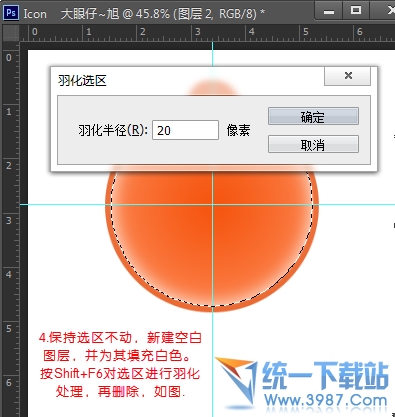Minimize the document window

329,11
